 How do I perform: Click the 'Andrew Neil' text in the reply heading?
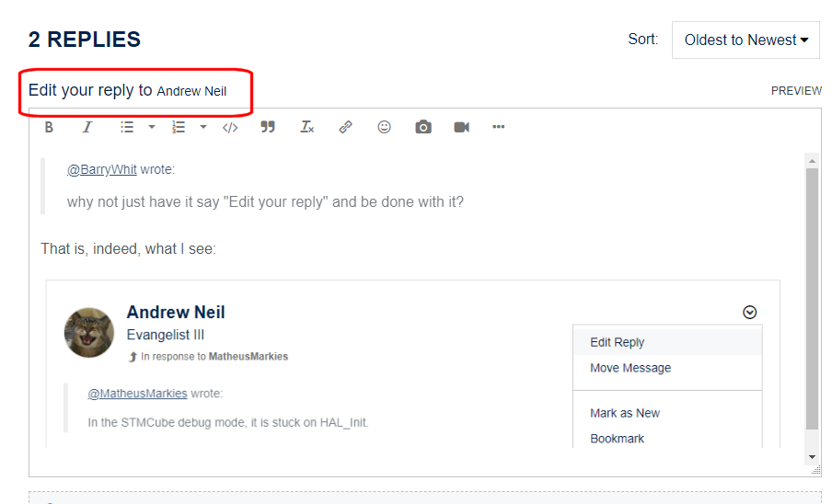pos(191,91)
